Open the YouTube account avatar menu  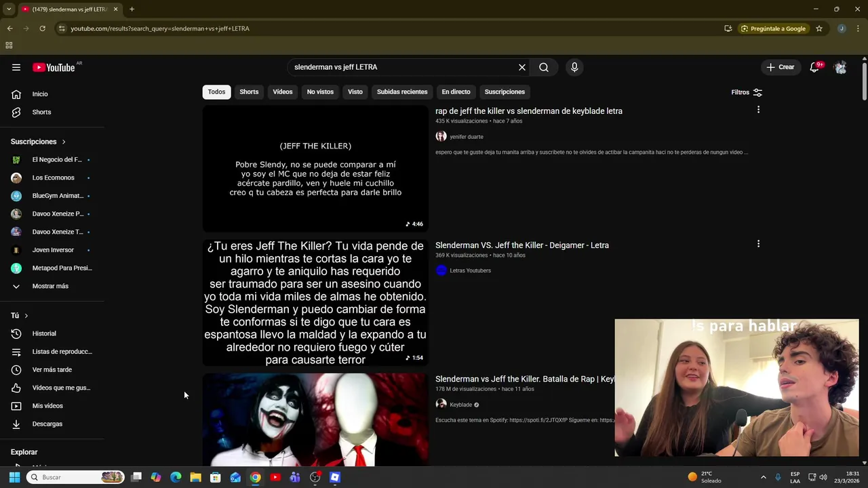tap(841, 67)
